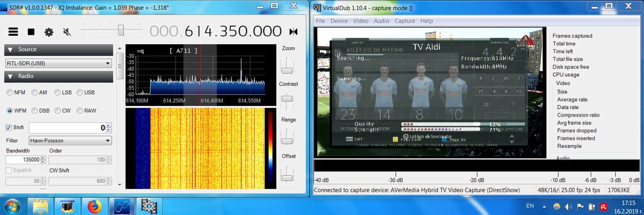Viewport: 644px width, 215px height.
Task: Open Avira antivirus tray icon
Action: [603, 206]
